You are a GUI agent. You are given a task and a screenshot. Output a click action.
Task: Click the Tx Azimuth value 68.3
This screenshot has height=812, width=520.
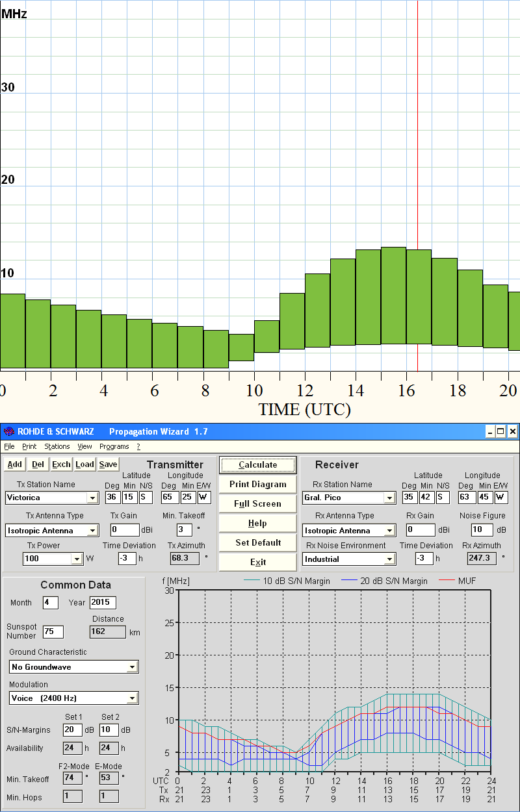tap(186, 558)
